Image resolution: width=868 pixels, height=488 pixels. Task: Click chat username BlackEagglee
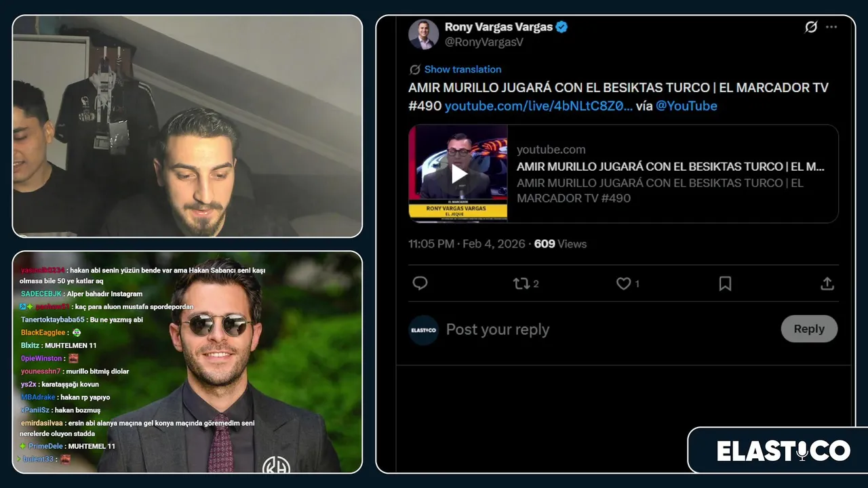click(x=43, y=332)
